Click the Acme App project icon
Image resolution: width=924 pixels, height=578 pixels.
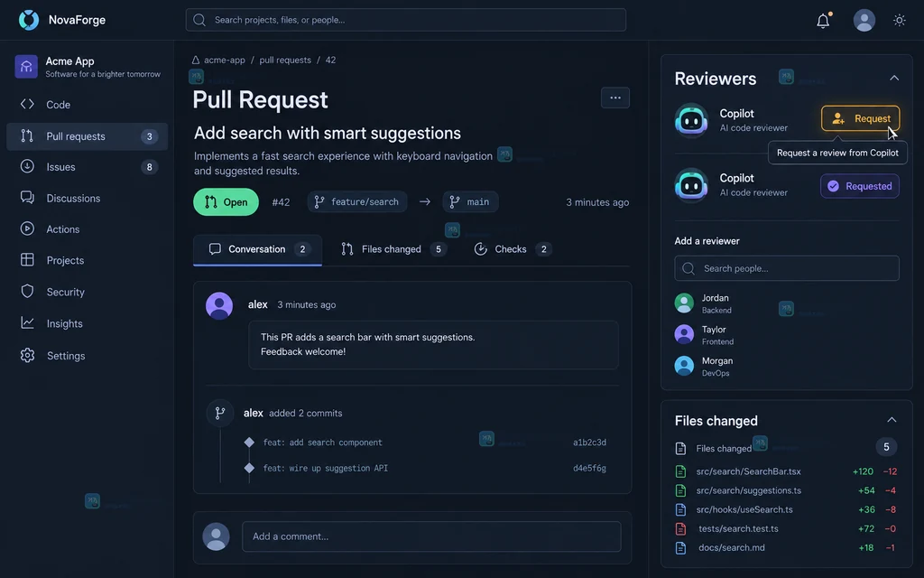coord(26,67)
